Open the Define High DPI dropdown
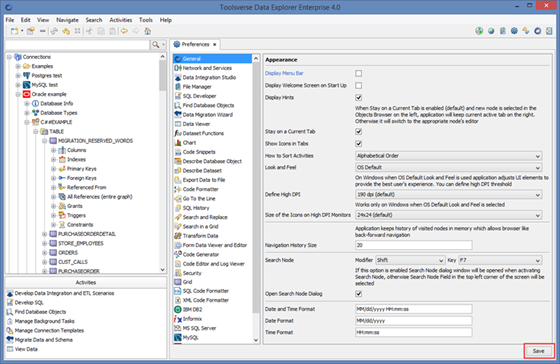This screenshot has width=560, height=364. click(x=449, y=195)
